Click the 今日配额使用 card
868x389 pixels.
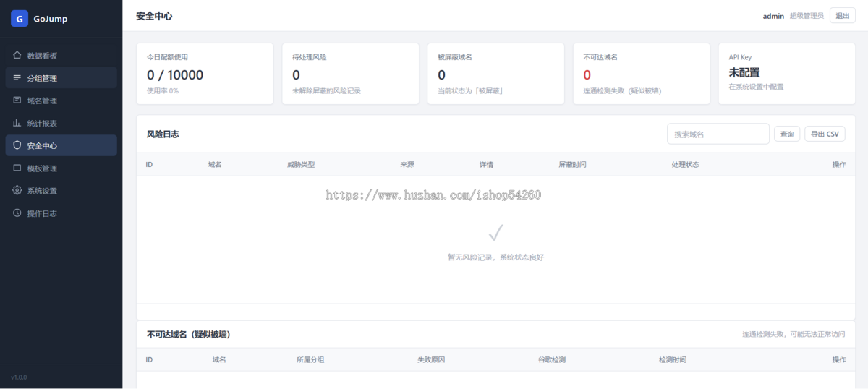click(x=205, y=74)
